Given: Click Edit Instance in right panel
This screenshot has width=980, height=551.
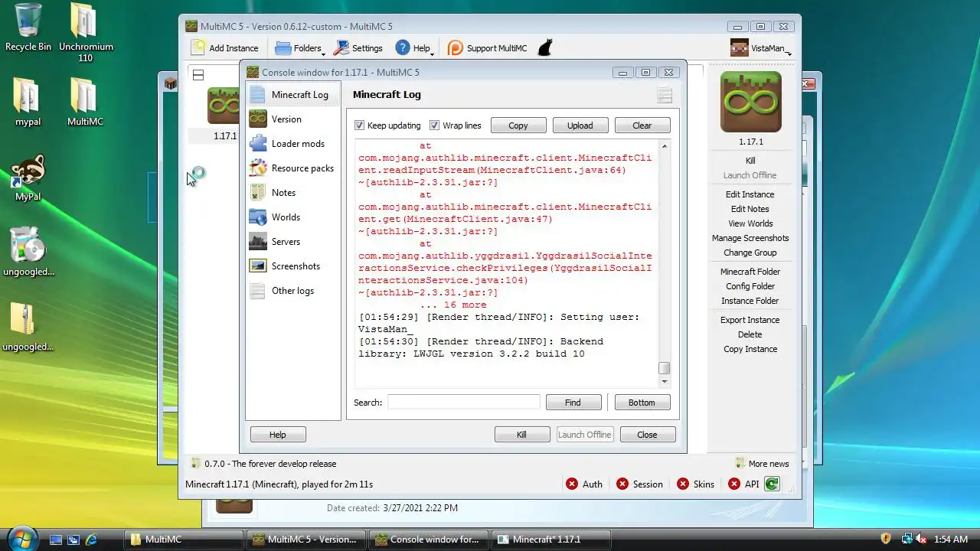Looking at the screenshot, I should pyautogui.click(x=750, y=194).
